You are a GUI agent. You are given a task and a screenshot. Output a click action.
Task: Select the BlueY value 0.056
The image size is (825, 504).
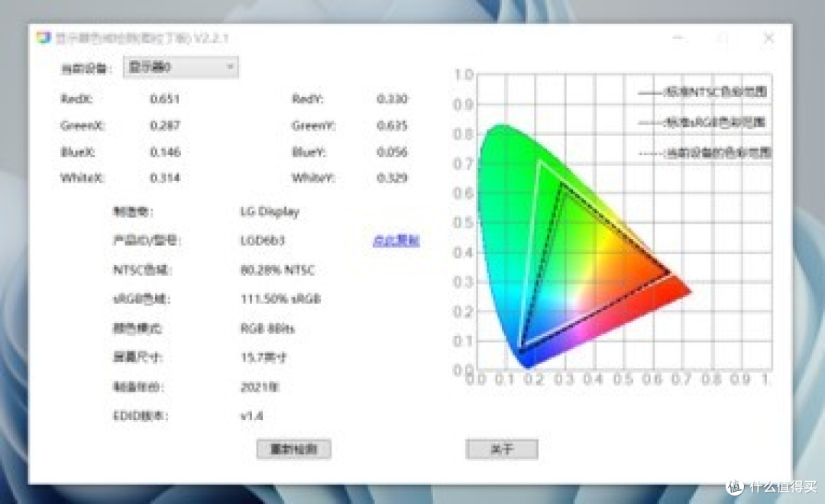392,152
